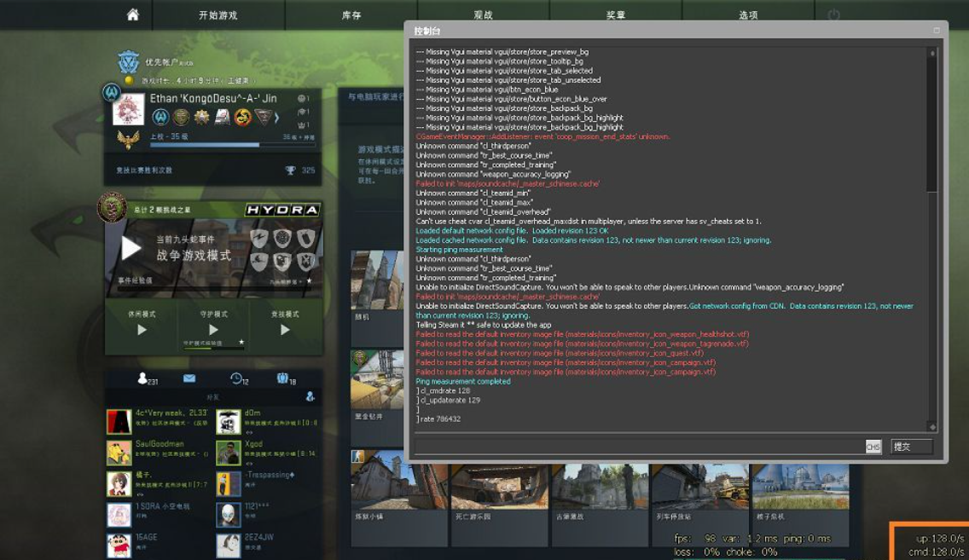This screenshot has width=969, height=560.
Task: Click SaulGoodman's avatar picture
Action: pyautogui.click(x=119, y=453)
